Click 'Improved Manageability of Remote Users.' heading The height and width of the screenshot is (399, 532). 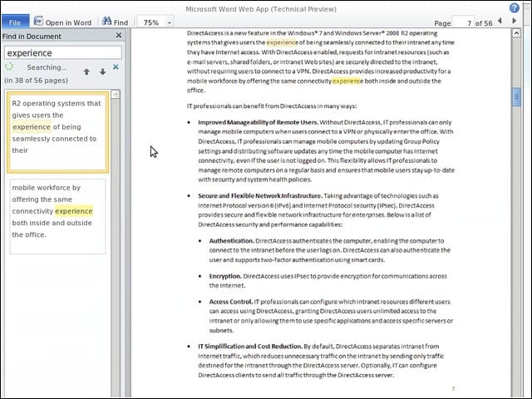tap(258, 122)
